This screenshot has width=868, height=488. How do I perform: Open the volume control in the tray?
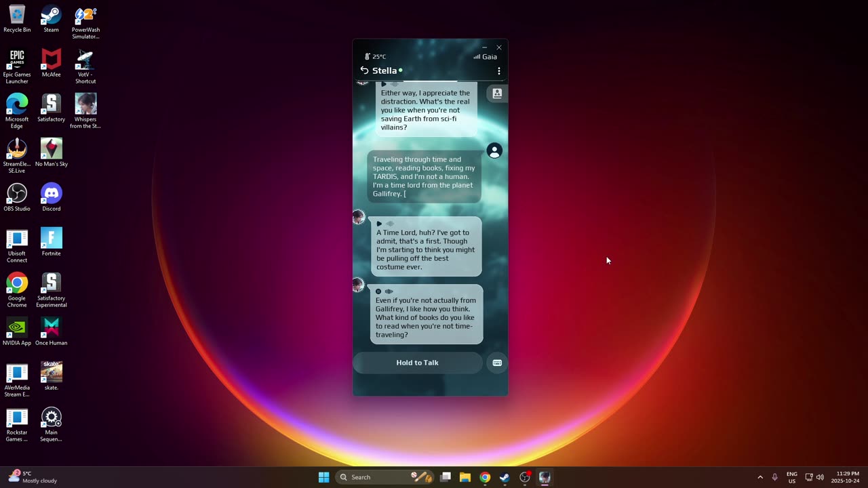click(x=820, y=477)
